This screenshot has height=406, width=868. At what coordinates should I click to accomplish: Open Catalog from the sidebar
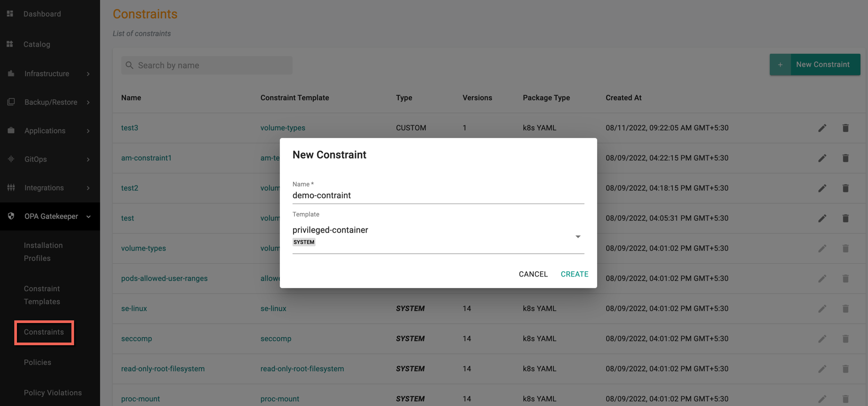click(37, 44)
